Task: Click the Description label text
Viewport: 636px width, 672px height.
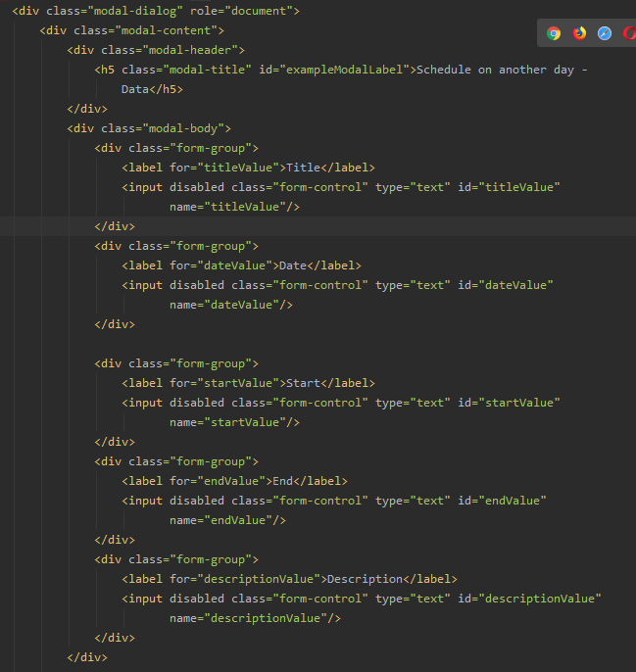Action: [x=364, y=579]
